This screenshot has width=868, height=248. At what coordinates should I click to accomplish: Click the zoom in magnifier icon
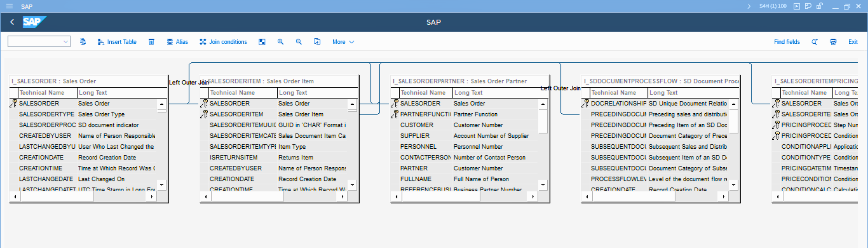coord(280,42)
